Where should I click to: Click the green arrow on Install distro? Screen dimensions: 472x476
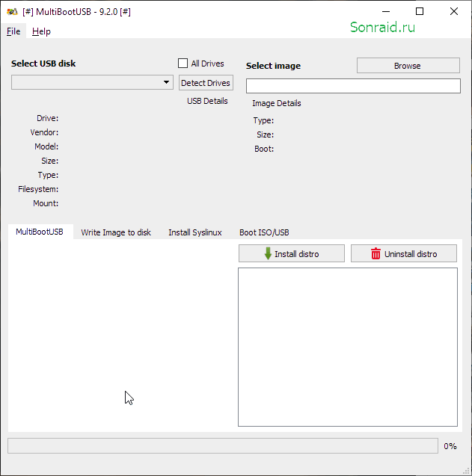point(268,253)
